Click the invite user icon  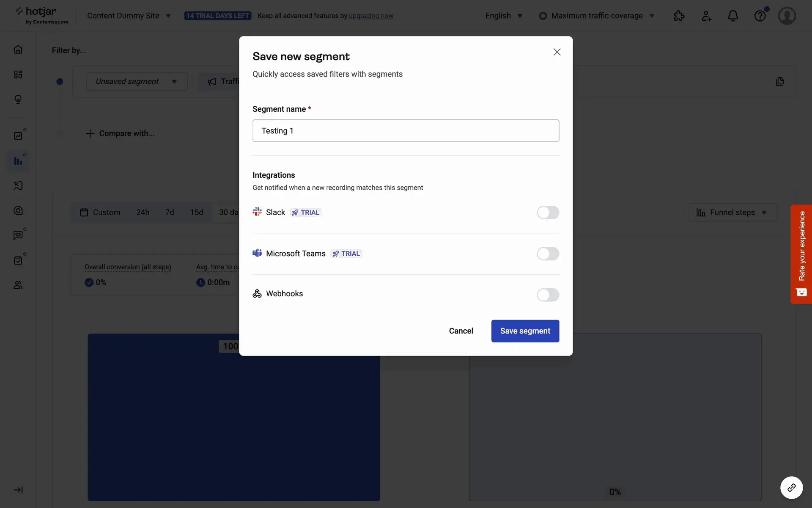[706, 16]
